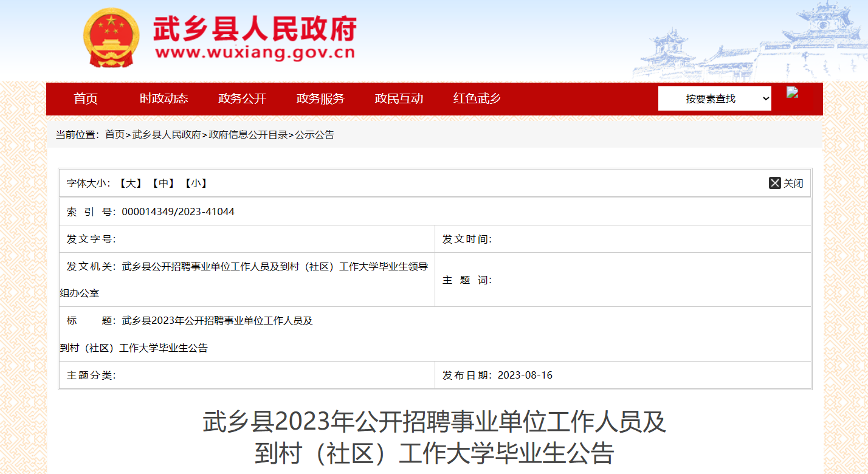The image size is (868, 474).
Task: Set font size to 大
Action: coord(130,184)
